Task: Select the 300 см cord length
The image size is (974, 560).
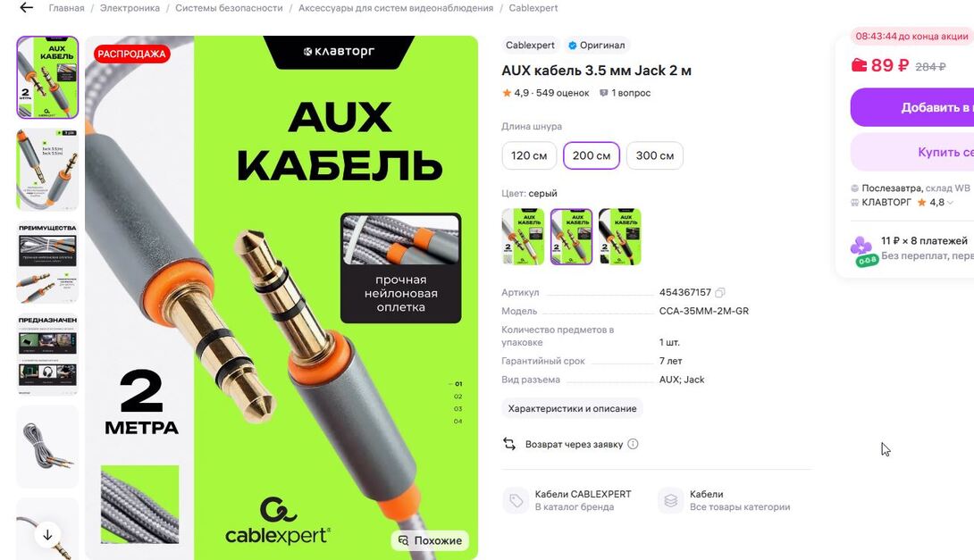Action: click(655, 155)
